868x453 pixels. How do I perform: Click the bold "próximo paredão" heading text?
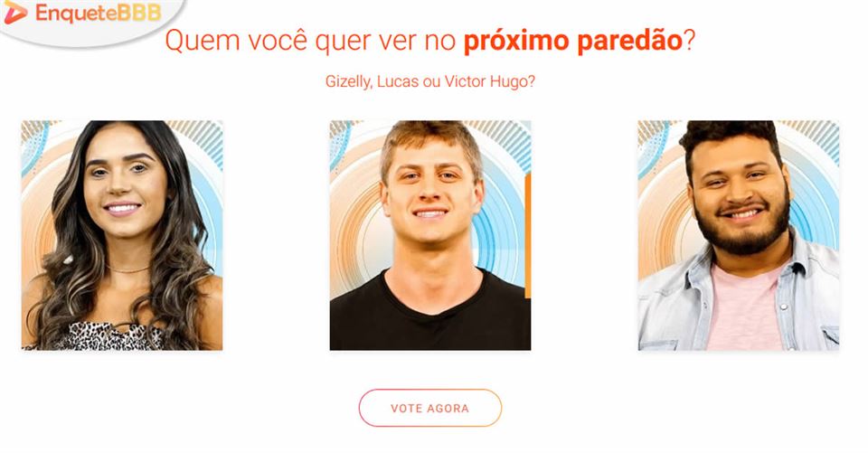573,41
